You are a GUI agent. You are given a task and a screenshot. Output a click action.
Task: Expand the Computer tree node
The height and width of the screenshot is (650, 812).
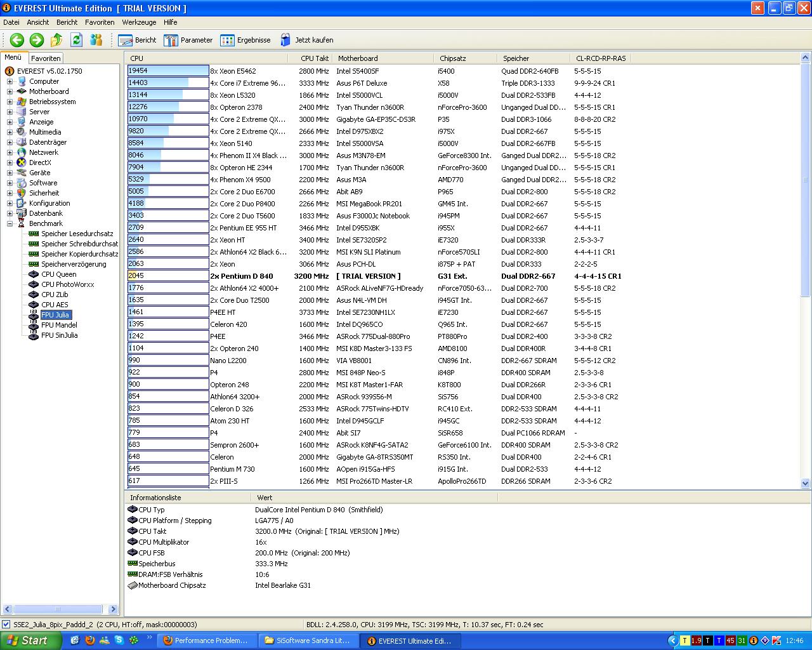(x=10, y=81)
